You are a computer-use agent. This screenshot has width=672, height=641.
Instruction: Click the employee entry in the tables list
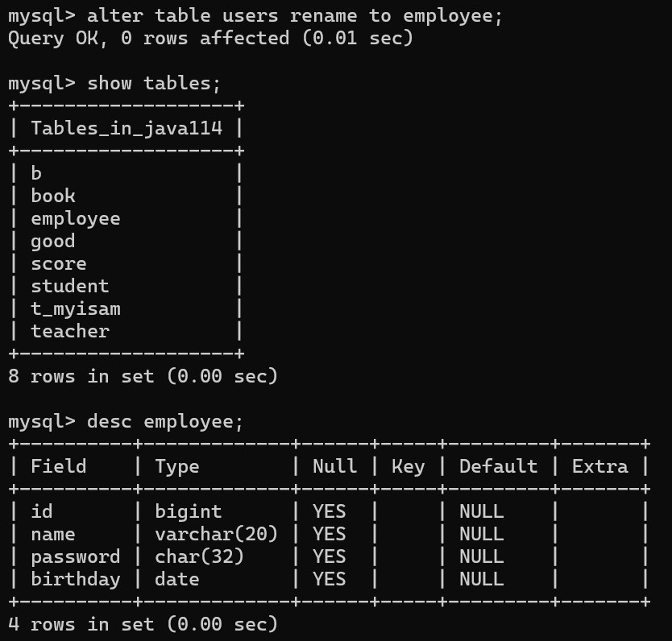pyautogui.click(x=76, y=219)
